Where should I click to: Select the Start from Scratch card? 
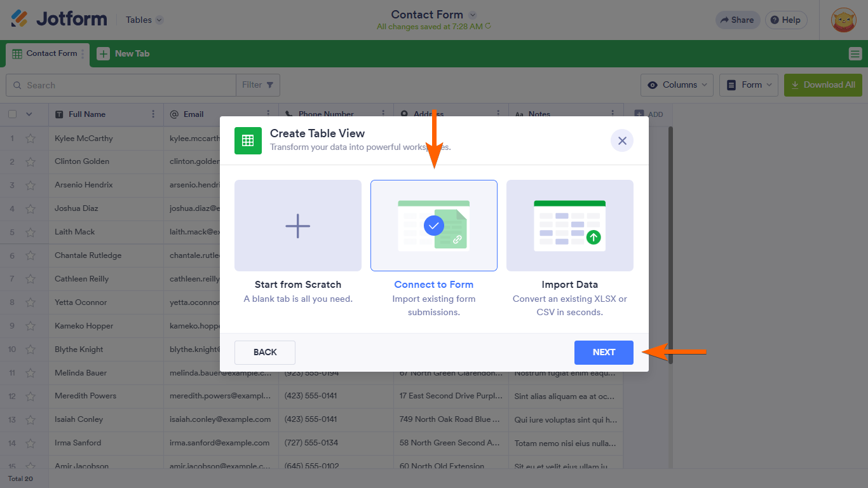point(298,226)
